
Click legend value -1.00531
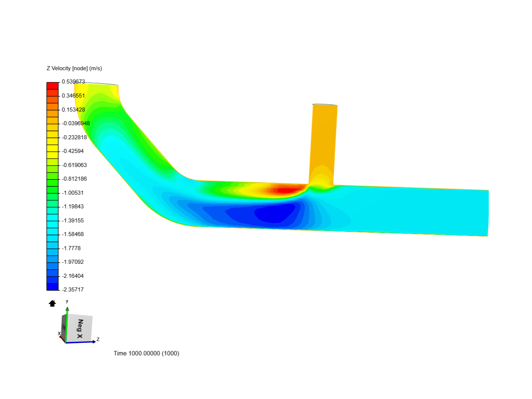(73, 193)
